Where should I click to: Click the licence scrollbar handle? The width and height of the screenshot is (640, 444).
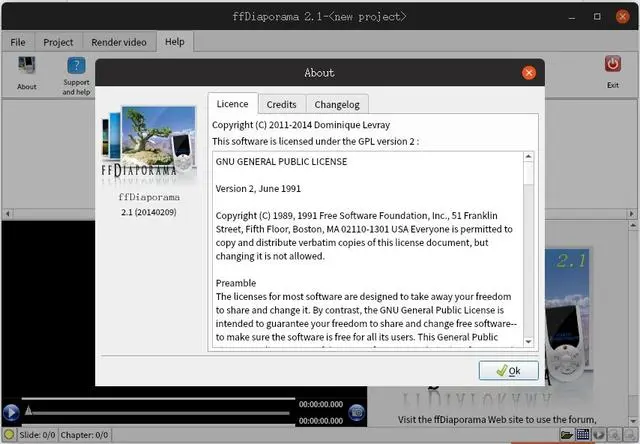point(528,173)
